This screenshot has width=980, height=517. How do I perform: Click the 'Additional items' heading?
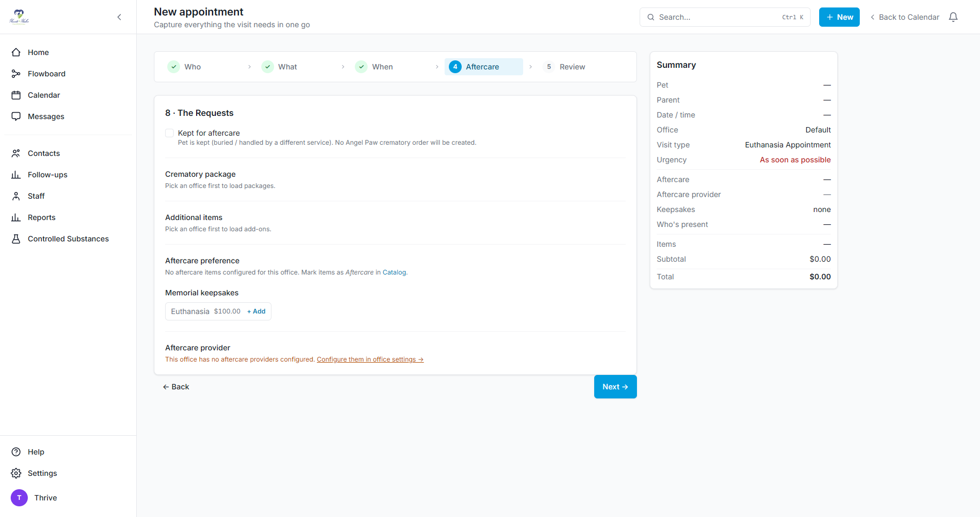[193, 217]
